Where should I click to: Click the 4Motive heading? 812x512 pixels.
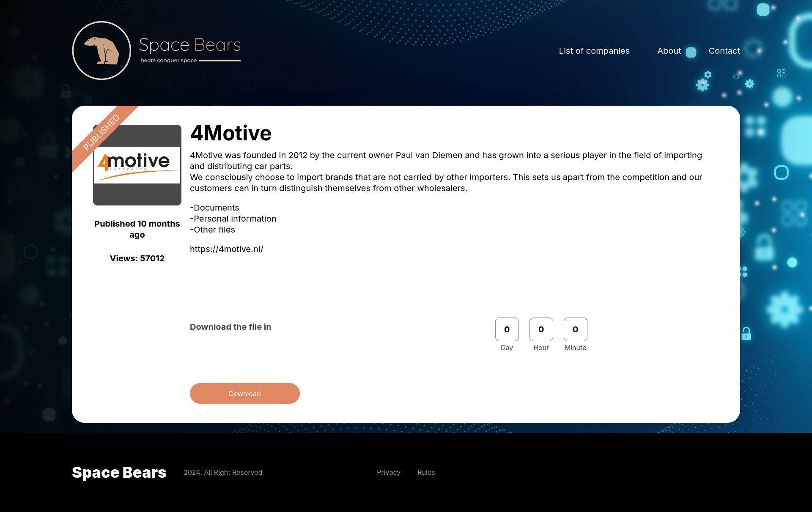point(230,133)
